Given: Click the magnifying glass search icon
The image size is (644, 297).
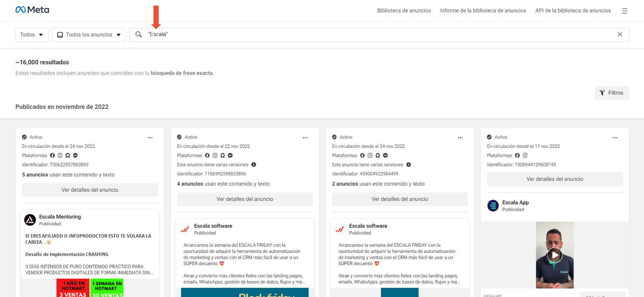Looking at the screenshot, I should point(138,35).
